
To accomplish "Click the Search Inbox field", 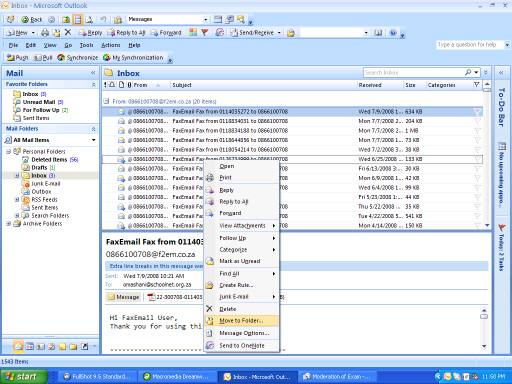I will pos(413,72).
